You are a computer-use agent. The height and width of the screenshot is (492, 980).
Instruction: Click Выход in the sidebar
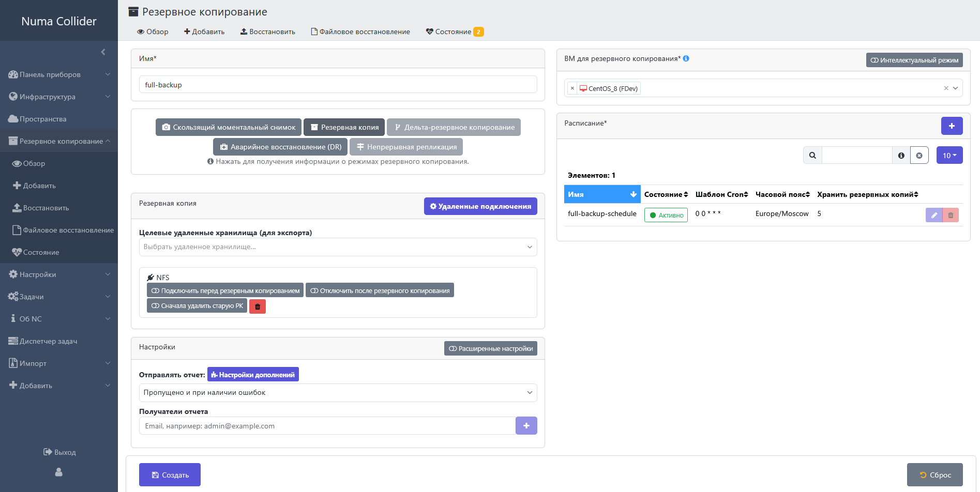(59, 452)
